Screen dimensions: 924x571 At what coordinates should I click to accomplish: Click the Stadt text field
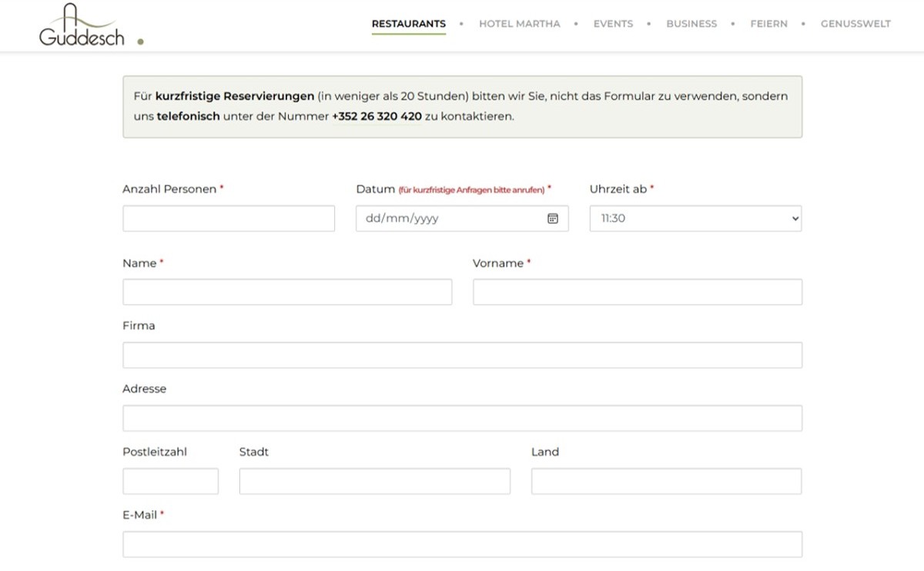[x=374, y=481]
